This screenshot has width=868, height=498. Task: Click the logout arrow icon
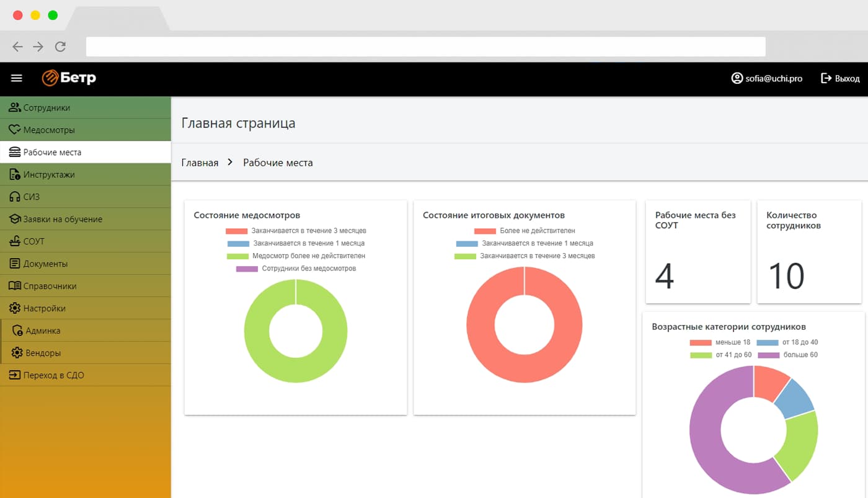click(826, 78)
